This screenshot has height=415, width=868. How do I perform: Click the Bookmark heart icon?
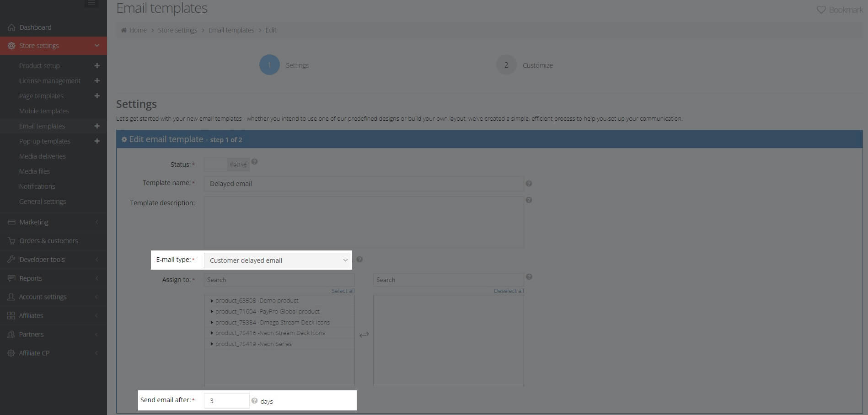coord(821,9)
